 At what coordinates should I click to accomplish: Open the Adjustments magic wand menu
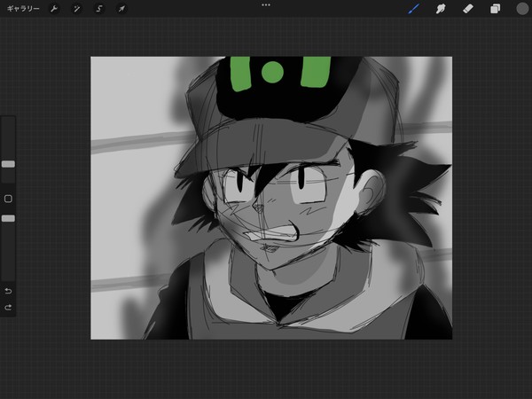click(x=76, y=9)
